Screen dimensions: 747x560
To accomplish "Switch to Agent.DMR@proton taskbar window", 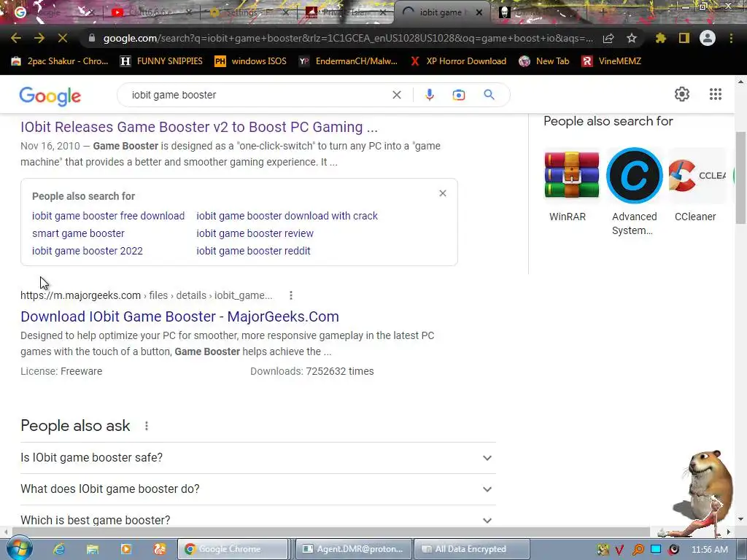I will pos(353,549).
